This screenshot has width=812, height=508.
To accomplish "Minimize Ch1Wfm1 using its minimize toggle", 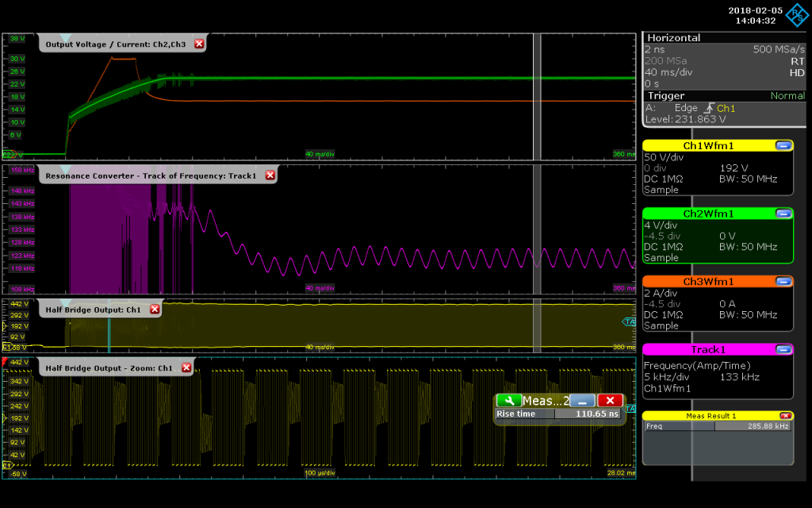I will (x=783, y=145).
